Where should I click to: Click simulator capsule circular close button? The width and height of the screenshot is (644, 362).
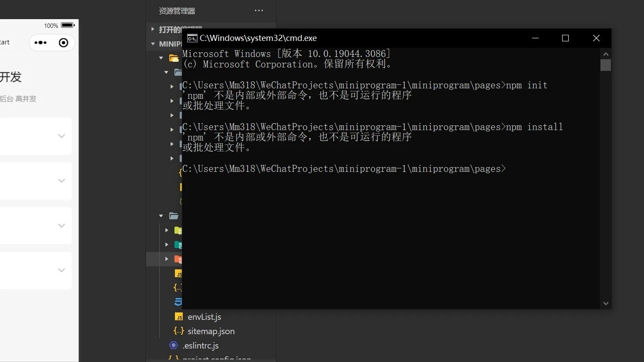click(64, 42)
